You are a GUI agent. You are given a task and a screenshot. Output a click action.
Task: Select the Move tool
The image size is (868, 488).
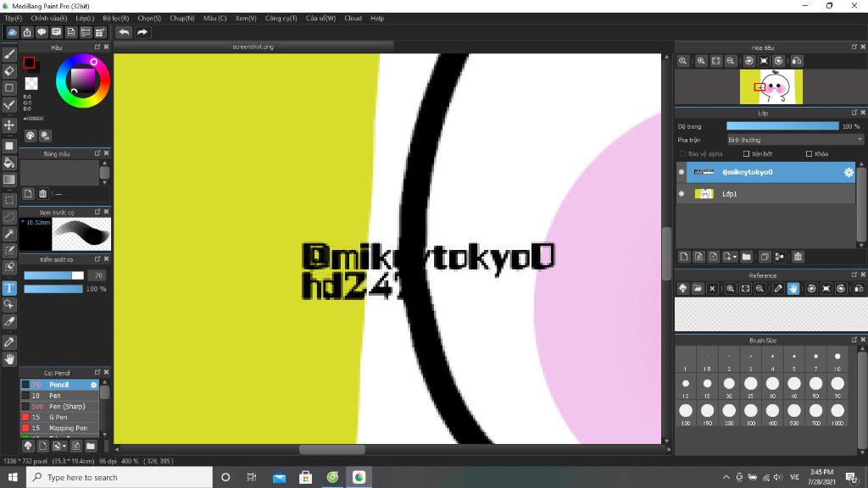coord(9,125)
